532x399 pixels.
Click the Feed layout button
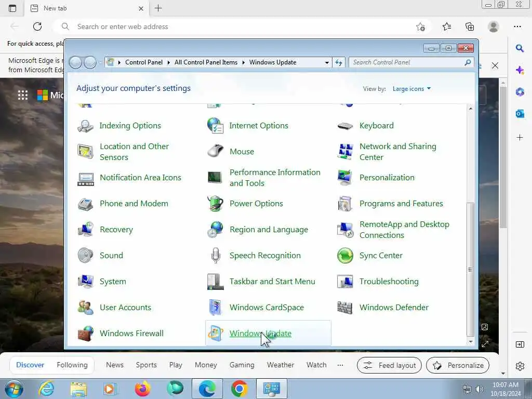pyautogui.click(x=389, y=365)
